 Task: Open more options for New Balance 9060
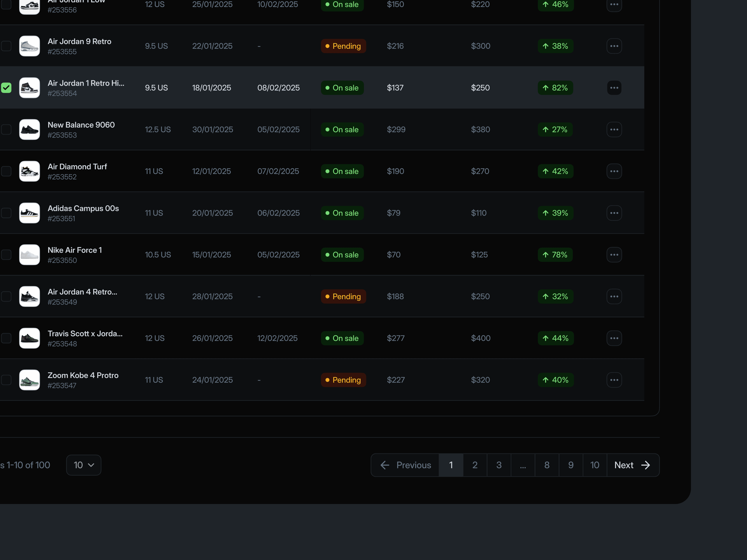[x=614, y=130]
